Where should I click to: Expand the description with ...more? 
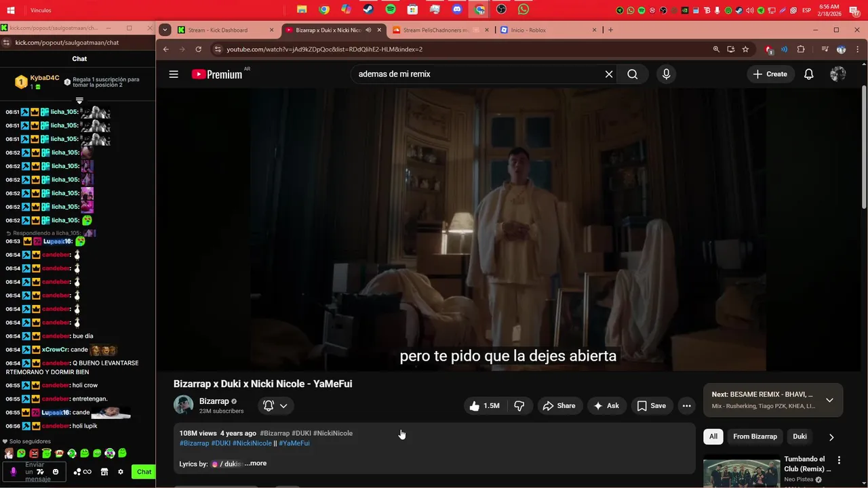(256, 464)
